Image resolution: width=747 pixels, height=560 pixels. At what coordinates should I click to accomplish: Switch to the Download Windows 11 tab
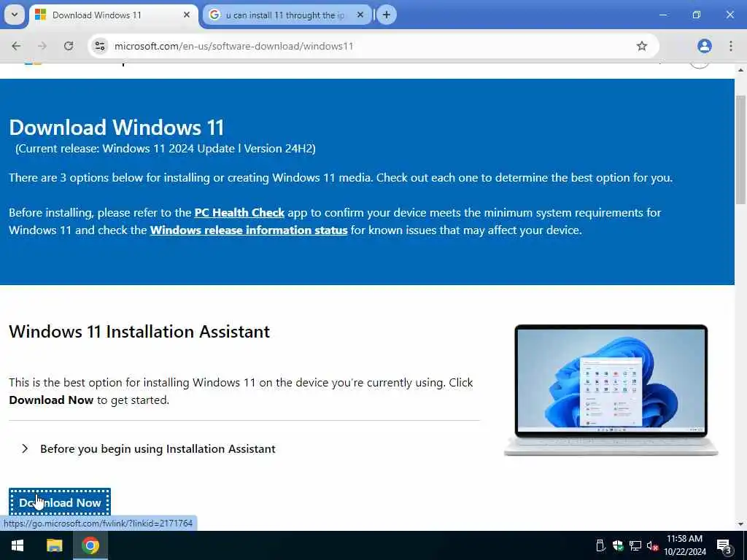click(x=113, y=15)
